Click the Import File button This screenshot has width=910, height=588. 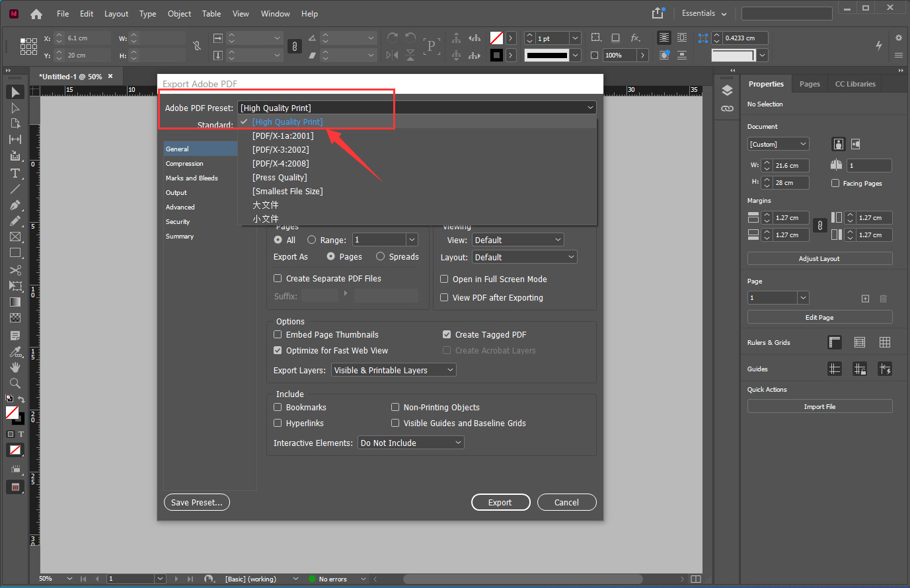pyautogui.click(x=819, y=406)
